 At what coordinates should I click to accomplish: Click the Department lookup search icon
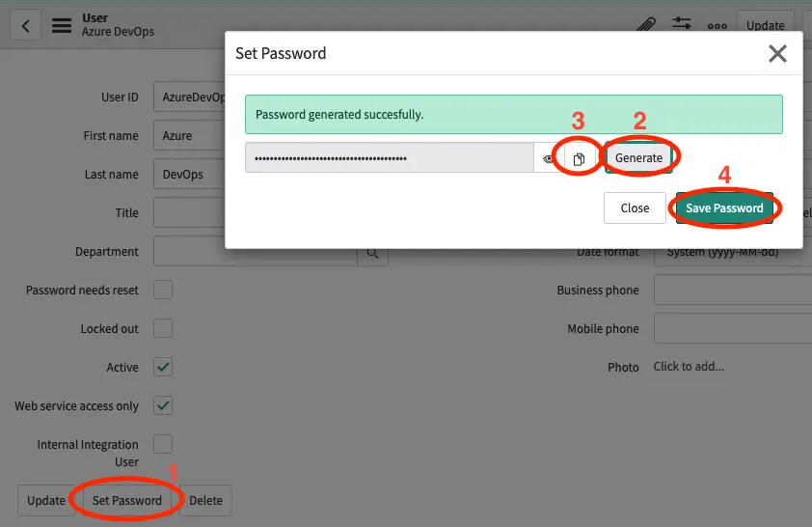(x=372, y=253)
